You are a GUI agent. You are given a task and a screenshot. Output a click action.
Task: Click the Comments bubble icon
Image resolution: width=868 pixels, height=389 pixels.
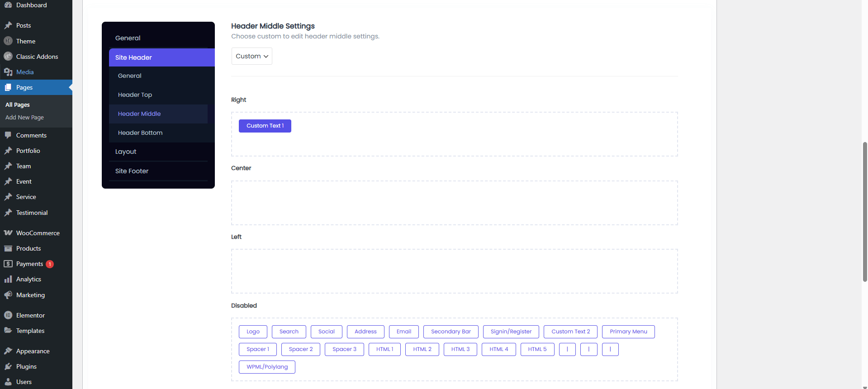(8, 135)
